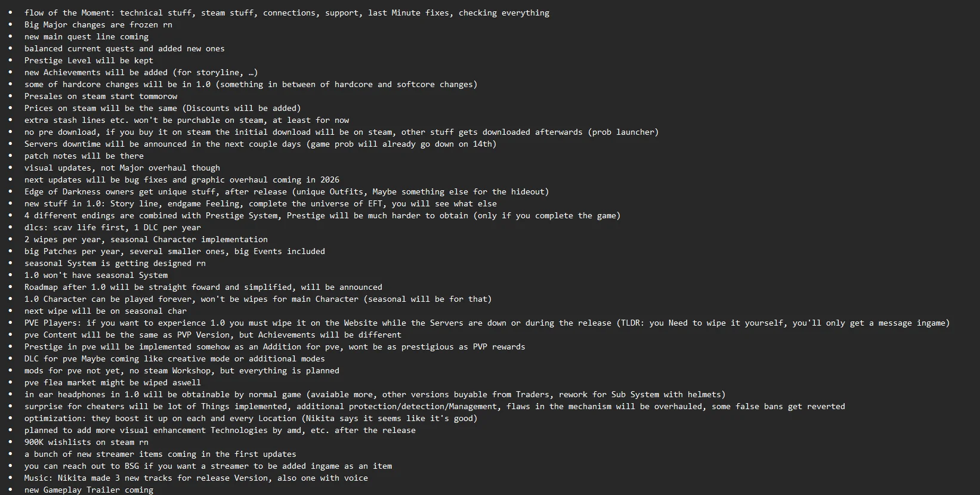Image resolution: width=980 pixels, height=495 pixels.
Task: Click the line about Nikita's 3 new music tracks
Action: (x=196, y=478)
